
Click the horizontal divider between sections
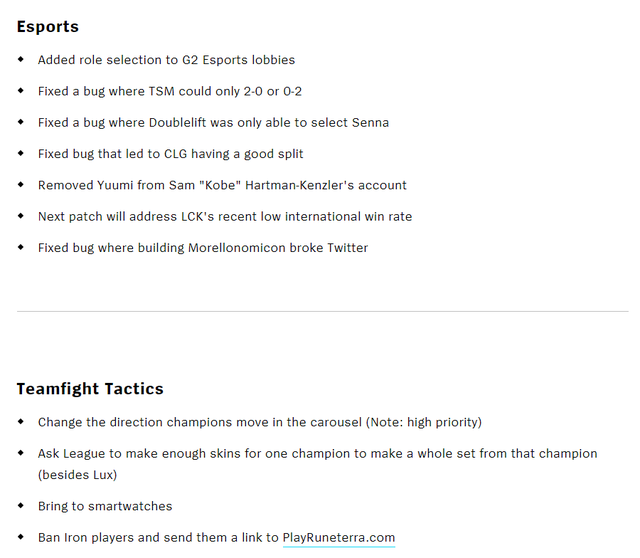click(x=322, y=311)
